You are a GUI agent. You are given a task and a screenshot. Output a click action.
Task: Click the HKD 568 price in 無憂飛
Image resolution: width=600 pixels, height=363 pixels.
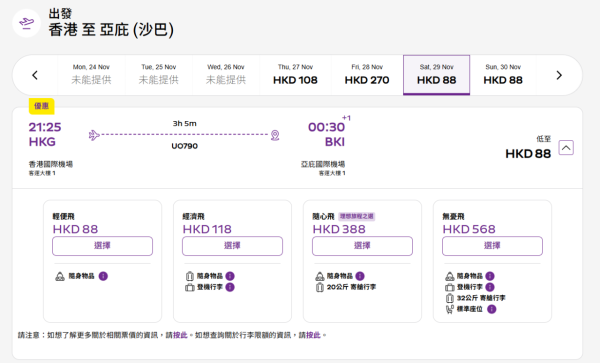point(469,229)
